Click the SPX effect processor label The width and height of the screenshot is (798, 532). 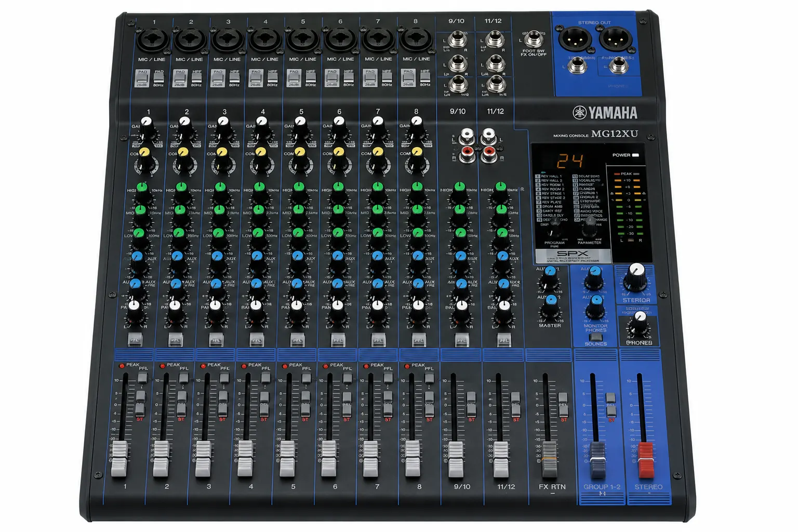[573, 254]
